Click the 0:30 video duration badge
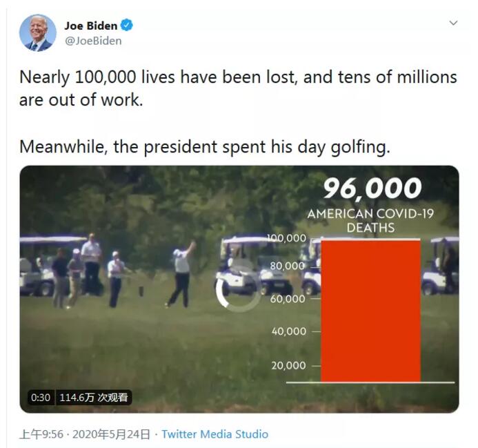This screenshot has height=448, width=478. click(x=41, y=398)
